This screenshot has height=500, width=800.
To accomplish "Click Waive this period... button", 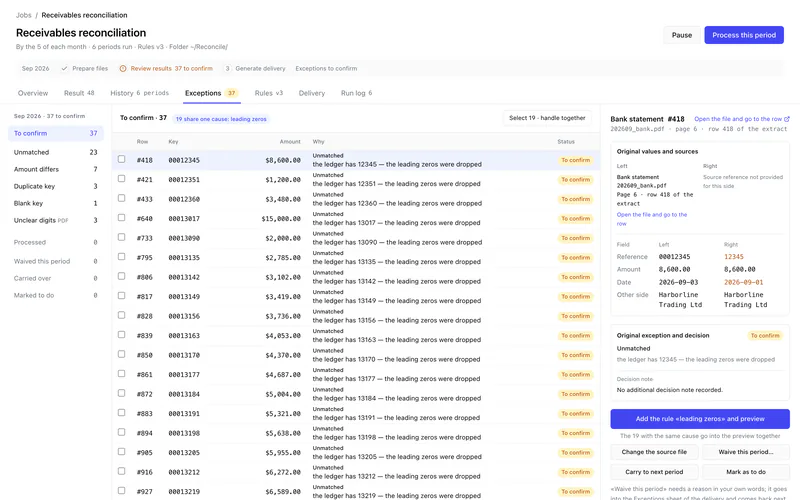I will 746,452.
